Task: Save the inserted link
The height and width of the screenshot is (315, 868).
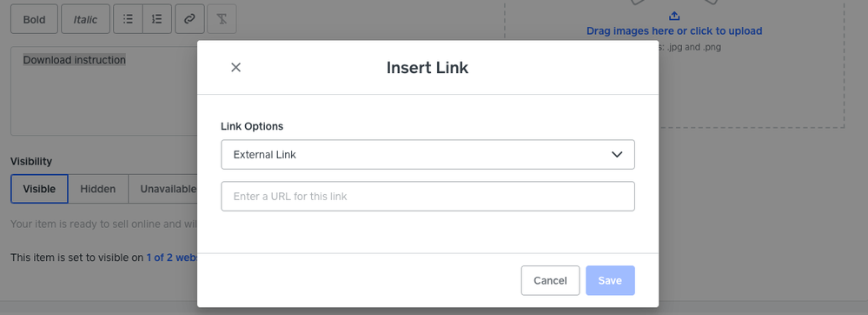Action: click(x=610, y=280)
